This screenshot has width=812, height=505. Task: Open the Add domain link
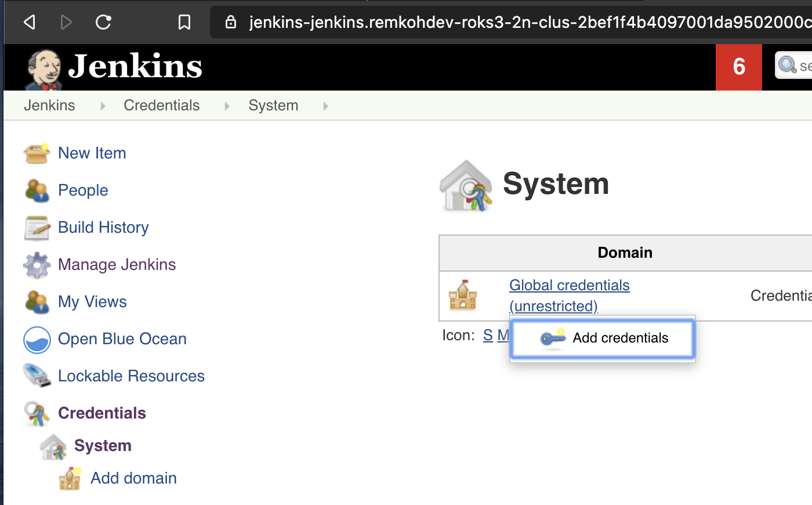click(x=133, y=478)
